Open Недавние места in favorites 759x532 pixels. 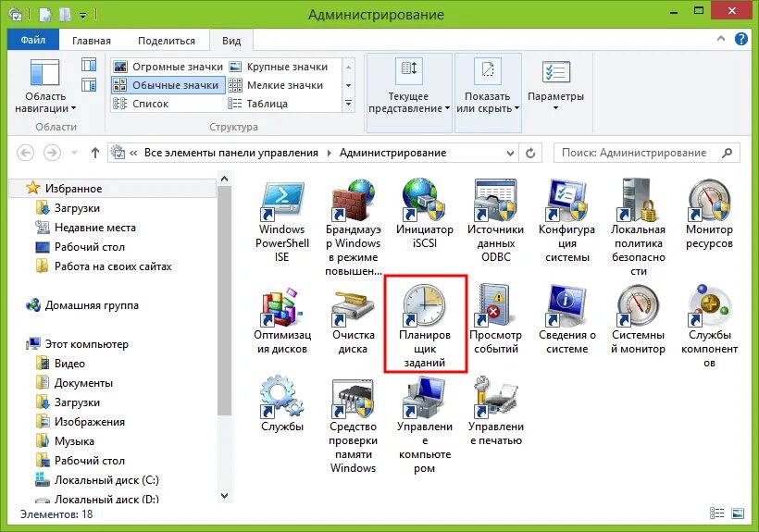[94, 228]
